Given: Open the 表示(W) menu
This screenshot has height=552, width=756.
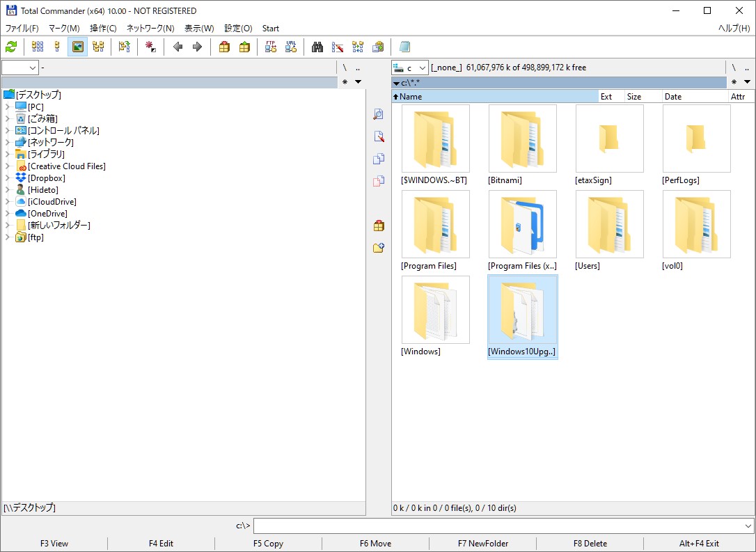Looking at the screenshot, I should point(199,29).
